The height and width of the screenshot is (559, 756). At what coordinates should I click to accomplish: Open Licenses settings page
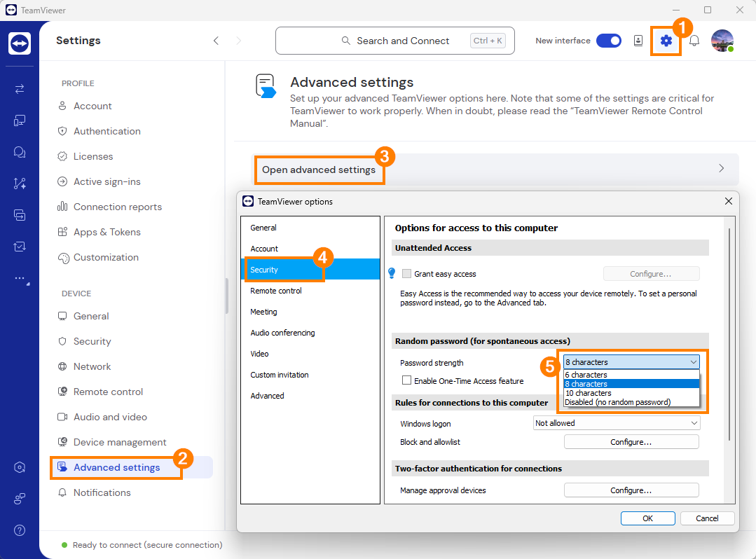click(x=85, y=156)
